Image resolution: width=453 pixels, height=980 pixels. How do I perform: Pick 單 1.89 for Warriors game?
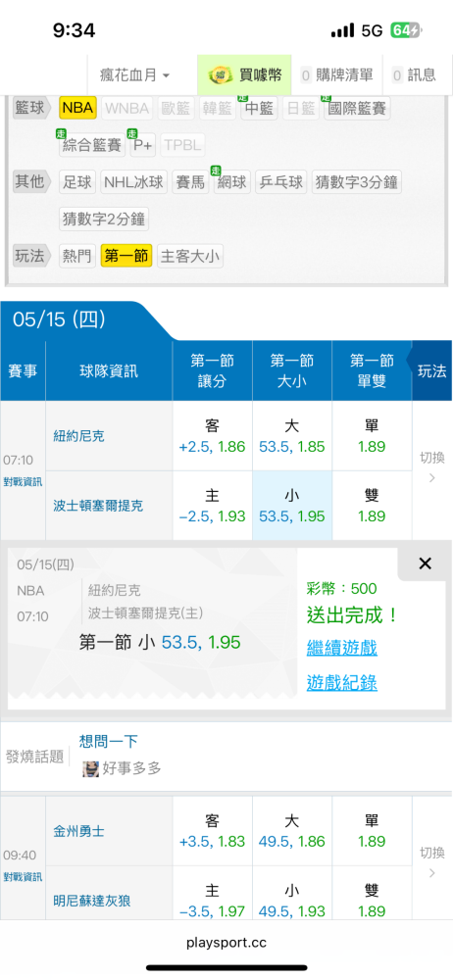coord(372,831)
